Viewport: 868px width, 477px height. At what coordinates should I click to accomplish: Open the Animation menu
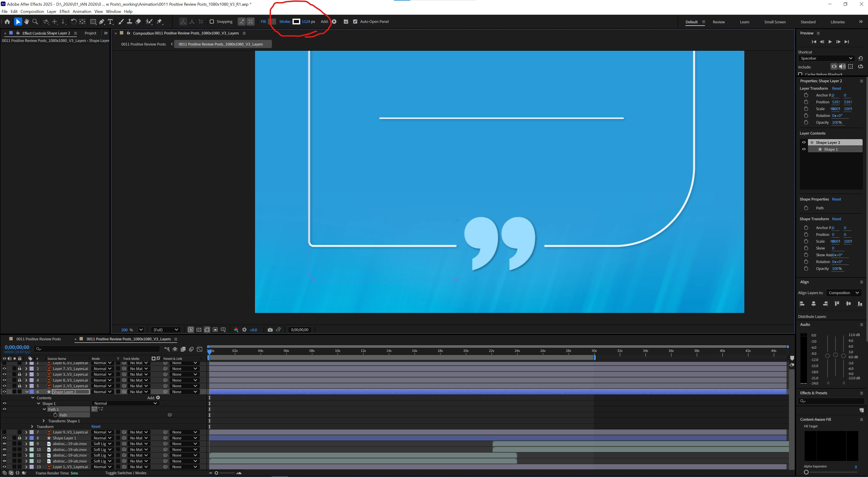click(82, 12)
